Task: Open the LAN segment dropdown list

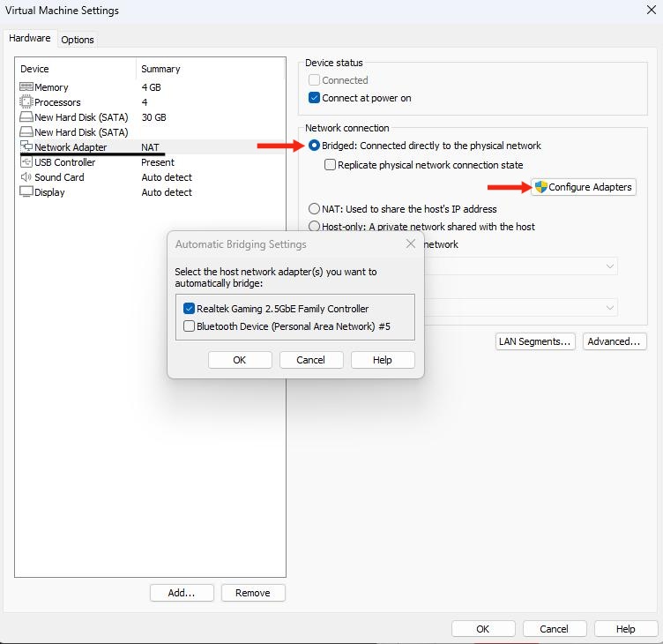Action: pos(610,307)
